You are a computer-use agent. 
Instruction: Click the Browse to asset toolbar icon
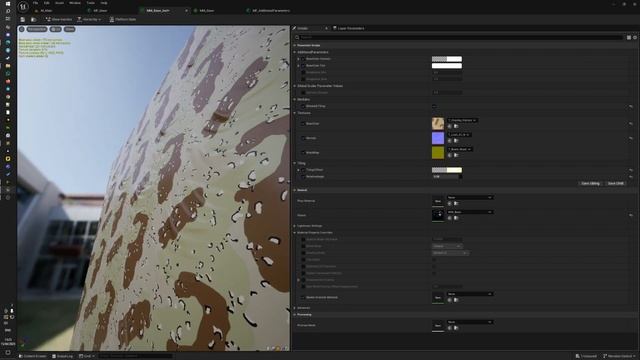tap(33, 19)
